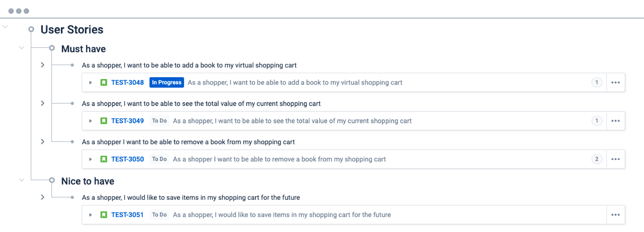Open the actions menu for TEST-3050
The height and width of the screenshot is (232, 644).
point(616,159)
